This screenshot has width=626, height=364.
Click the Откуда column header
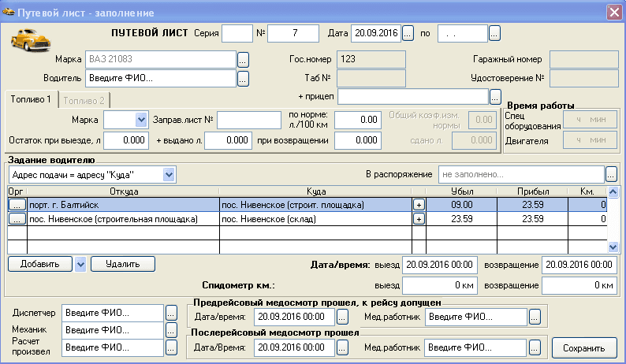[123, 191]
